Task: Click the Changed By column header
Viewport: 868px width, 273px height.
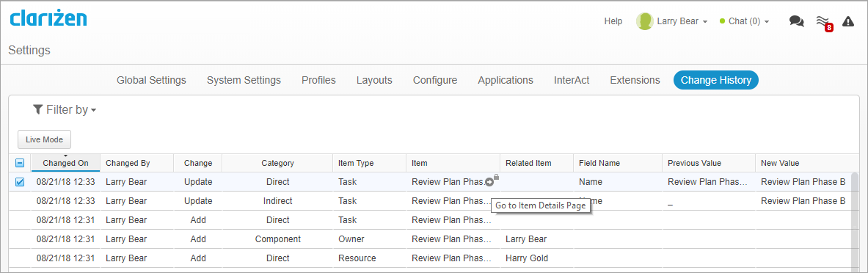Action: point(136,163)
